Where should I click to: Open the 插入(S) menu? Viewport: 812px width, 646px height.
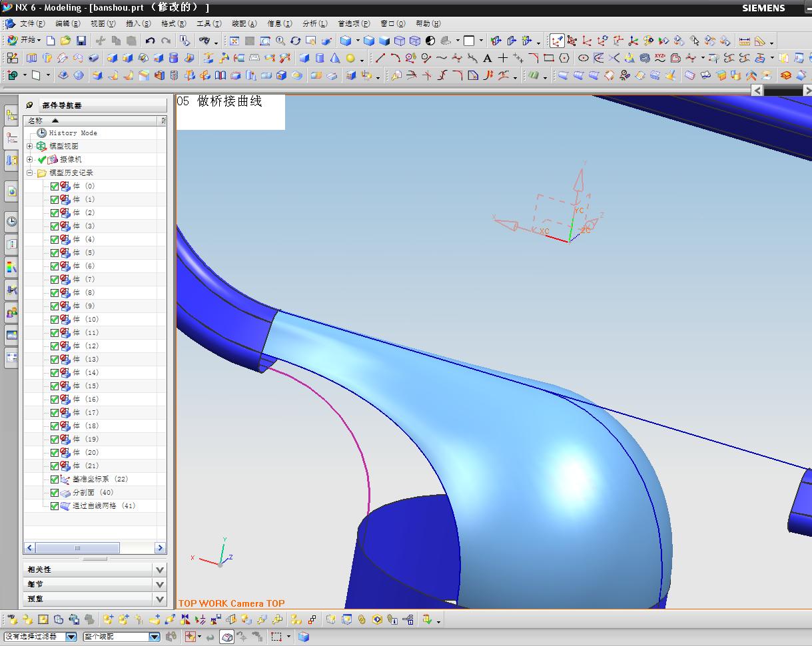coord(138,23)
